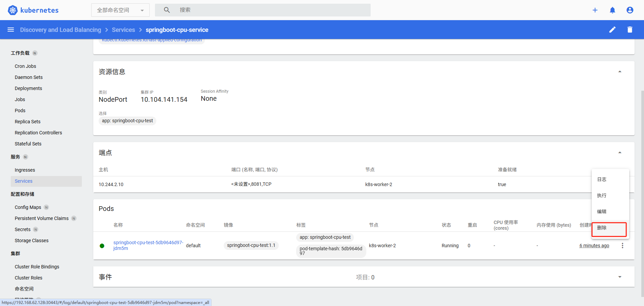
Task: Expand the 事件 card
Action: pyautogui.click(x=620, y=277)
